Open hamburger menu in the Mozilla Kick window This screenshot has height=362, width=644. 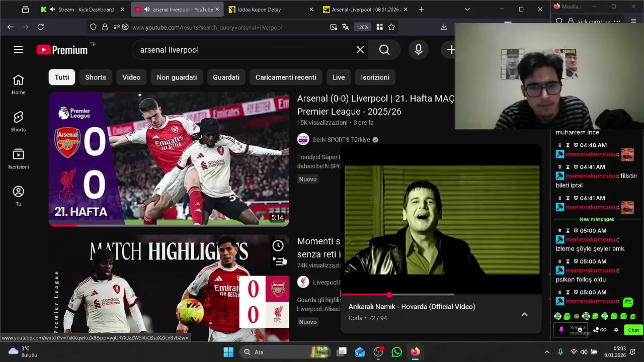click(x=633, y=21)
